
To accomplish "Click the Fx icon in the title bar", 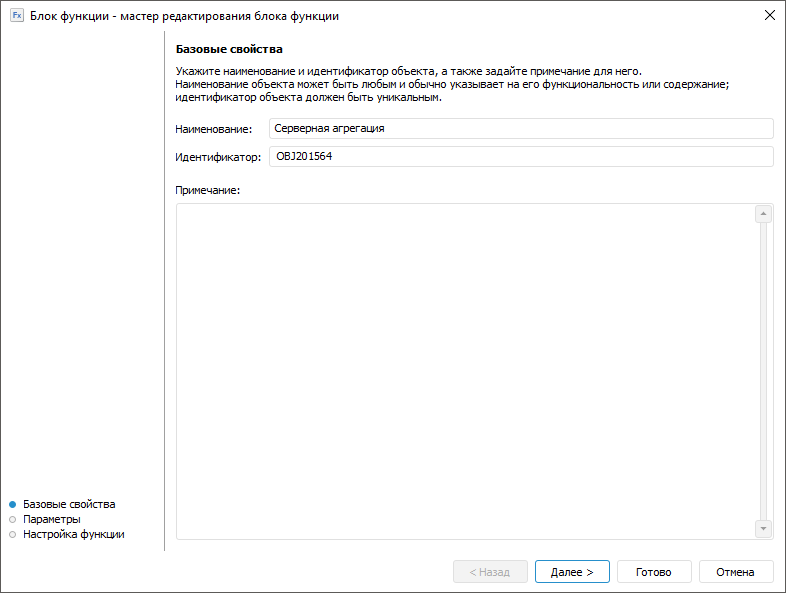I will point(17,15).
